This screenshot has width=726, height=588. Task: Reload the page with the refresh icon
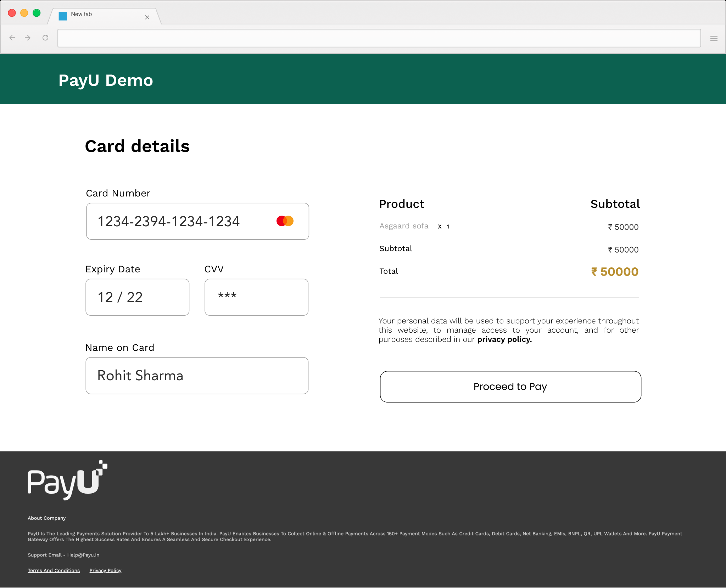coord(45,38)
